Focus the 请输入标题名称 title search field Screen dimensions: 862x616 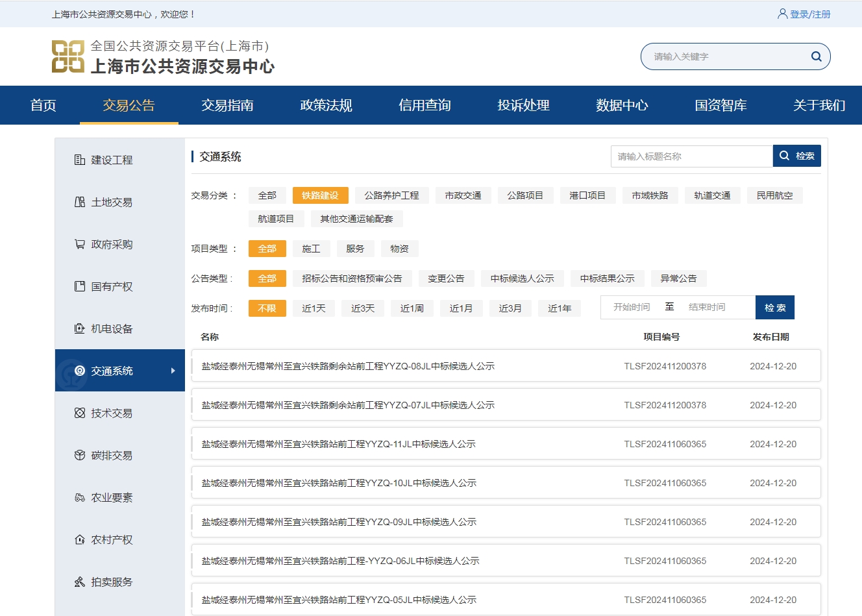tap(692, 156)
